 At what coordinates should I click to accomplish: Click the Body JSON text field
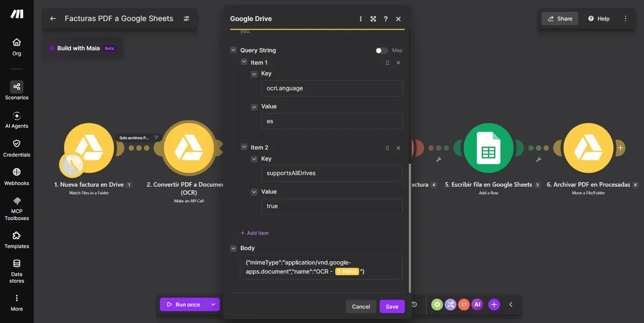click(x=321, y=267)
